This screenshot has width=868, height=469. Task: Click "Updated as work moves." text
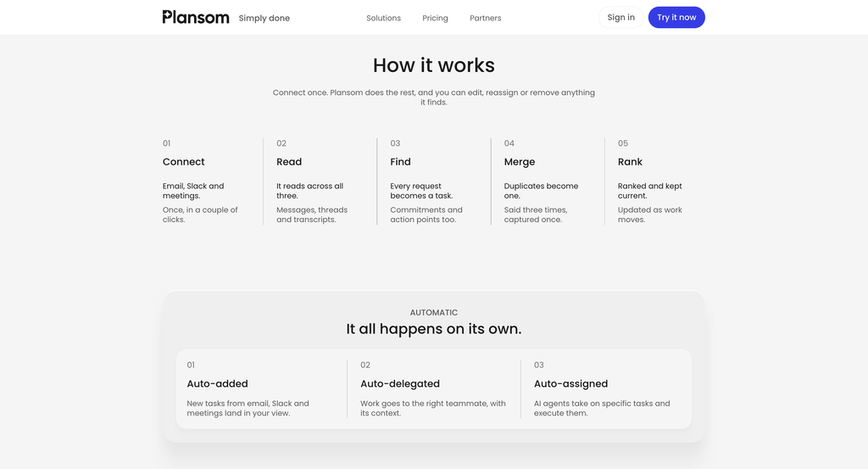tap(650, 215)
